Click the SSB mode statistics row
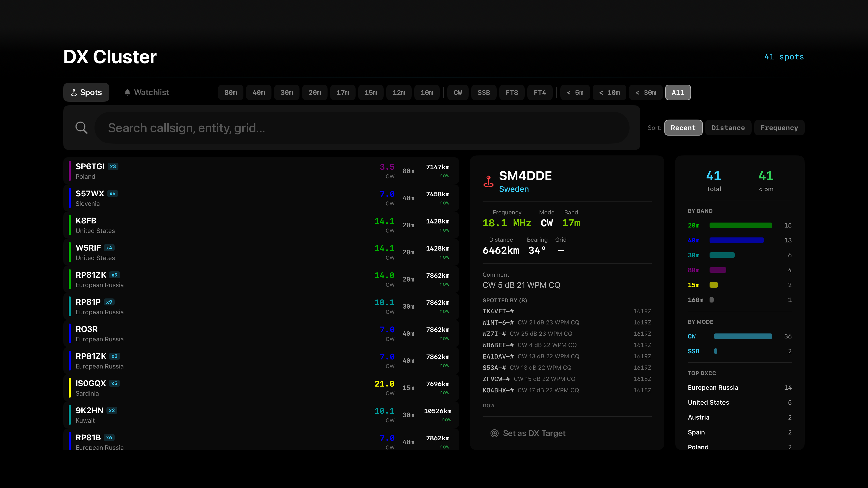 (740, 351)
